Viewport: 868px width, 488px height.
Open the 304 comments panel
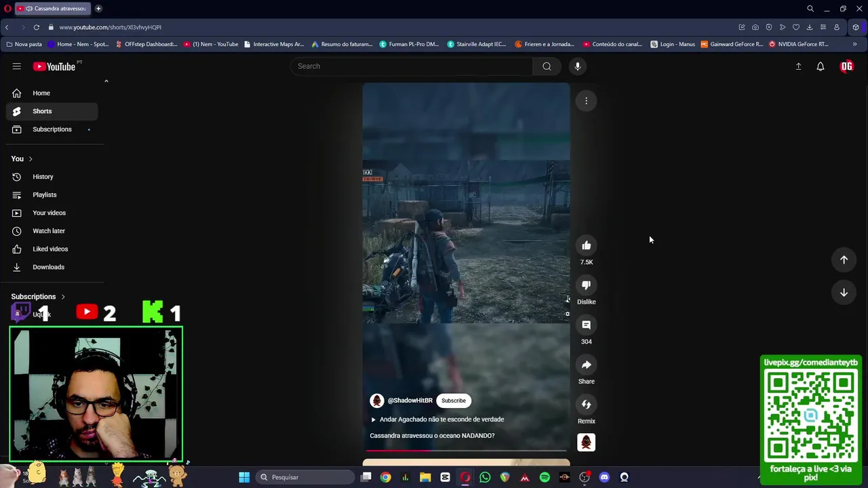tap(587, 325)
